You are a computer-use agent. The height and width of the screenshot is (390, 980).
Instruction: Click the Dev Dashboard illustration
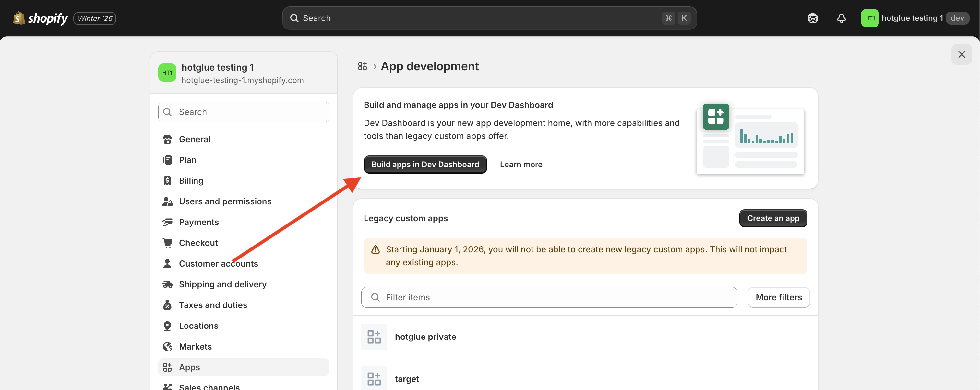click(750, 139)
